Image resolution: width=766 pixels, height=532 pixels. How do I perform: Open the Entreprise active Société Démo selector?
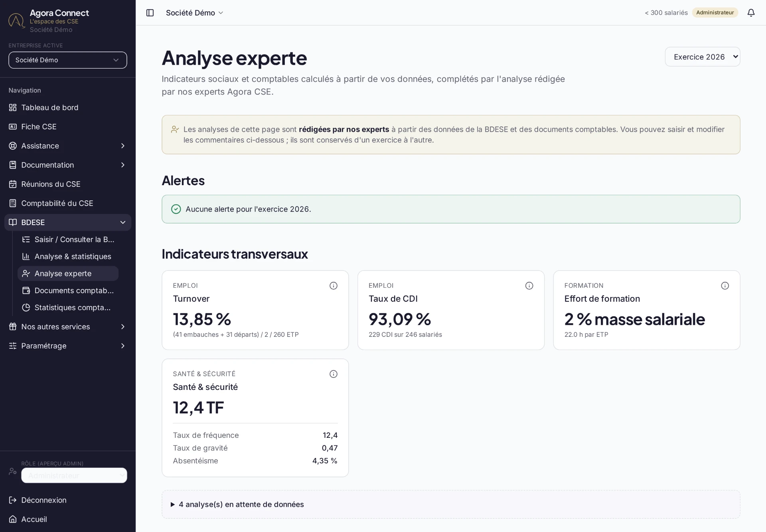coord(68,60)
